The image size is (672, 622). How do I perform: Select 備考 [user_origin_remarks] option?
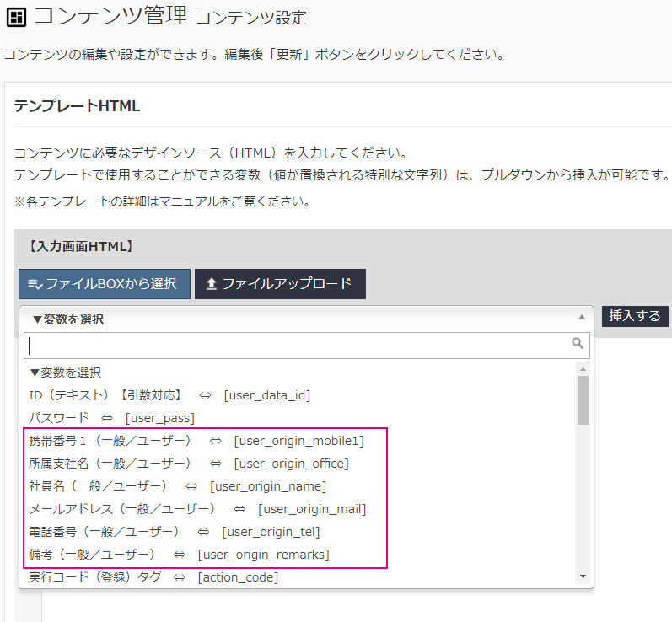[x=179, y=554]
